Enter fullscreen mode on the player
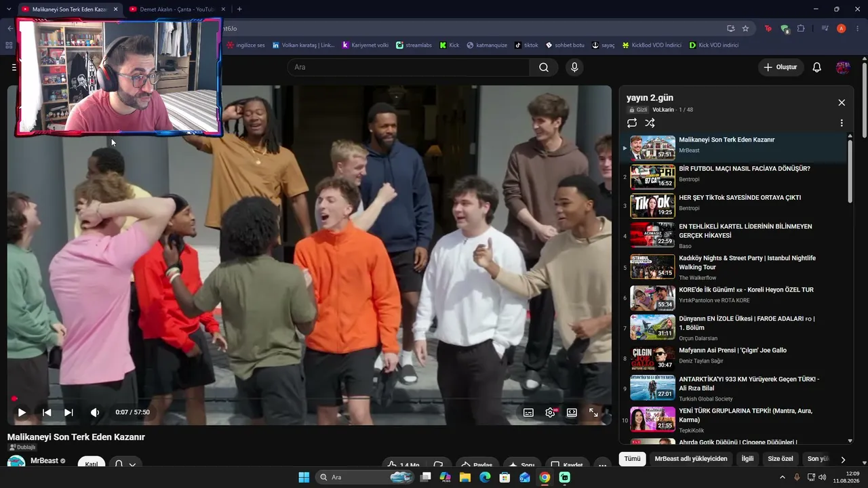This screenshot has width=868, height=488. point(593,412)
